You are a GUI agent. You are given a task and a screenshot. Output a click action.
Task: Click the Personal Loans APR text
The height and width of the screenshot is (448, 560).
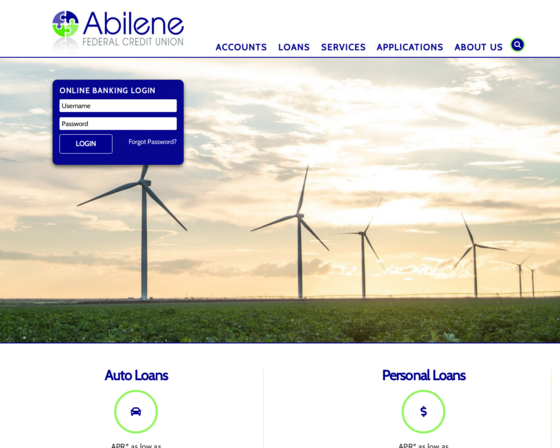pos(424,445)
